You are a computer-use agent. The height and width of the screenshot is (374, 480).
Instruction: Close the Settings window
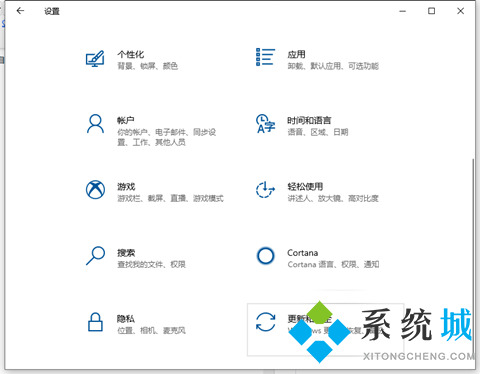click(460, 11)
